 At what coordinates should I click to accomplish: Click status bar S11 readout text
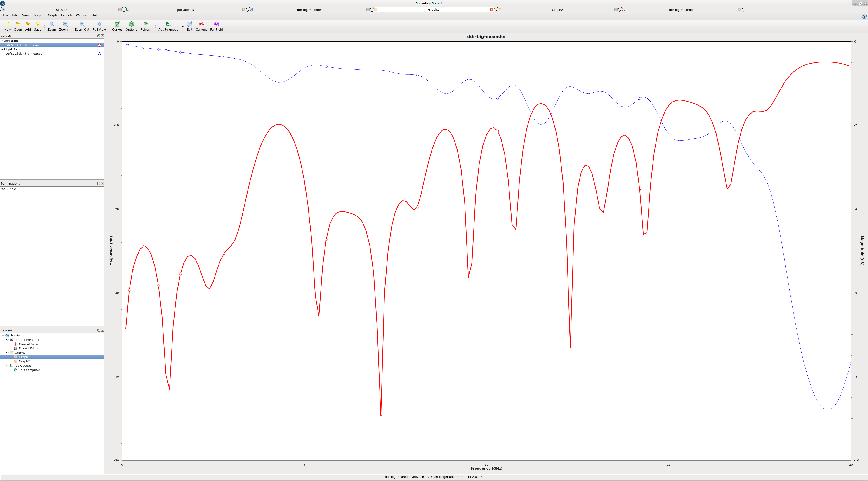click(x=434, y=477)
